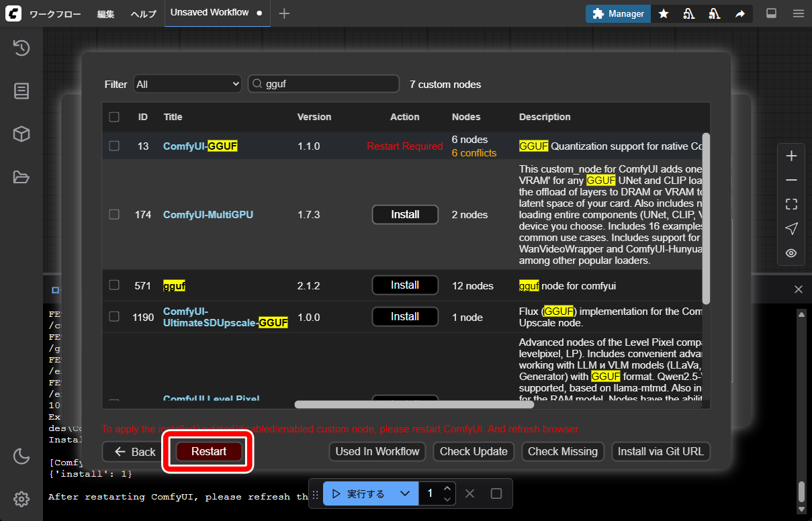Click the fit view icon on canvas
This screenshot has width=812, height=521.
791,204
